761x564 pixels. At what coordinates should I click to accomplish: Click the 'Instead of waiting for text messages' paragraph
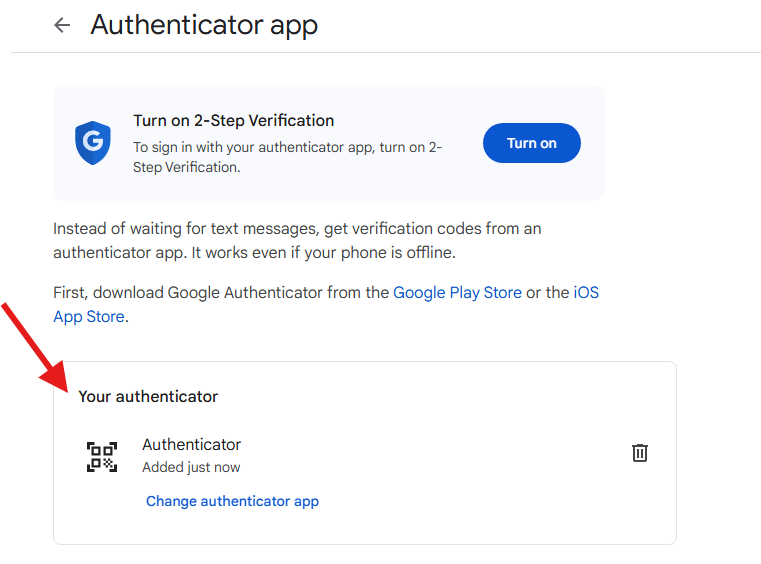coord(297,229)
